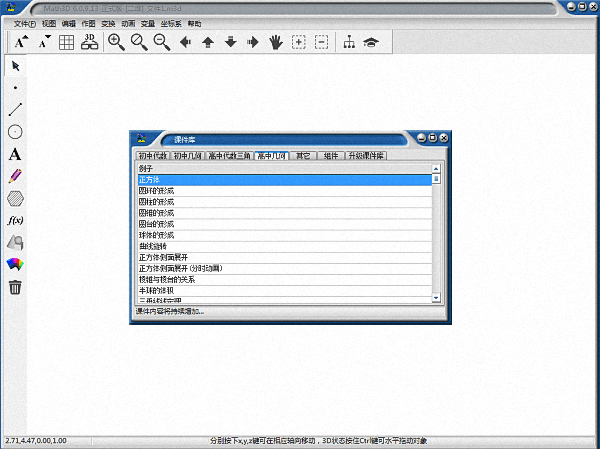
Task: Pick the circle drawing tool
Action: click(15, 132)
